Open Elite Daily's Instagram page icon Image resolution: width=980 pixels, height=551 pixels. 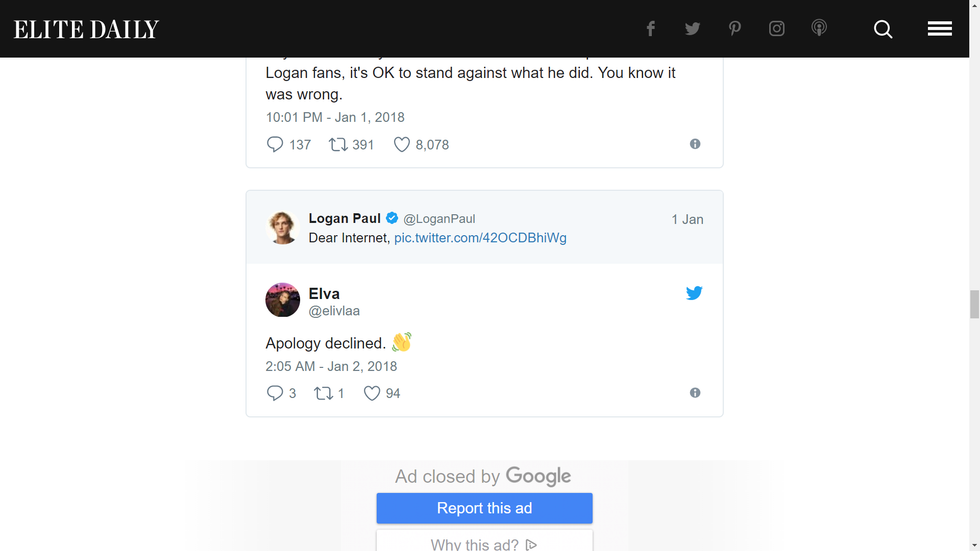coord(777,29)
